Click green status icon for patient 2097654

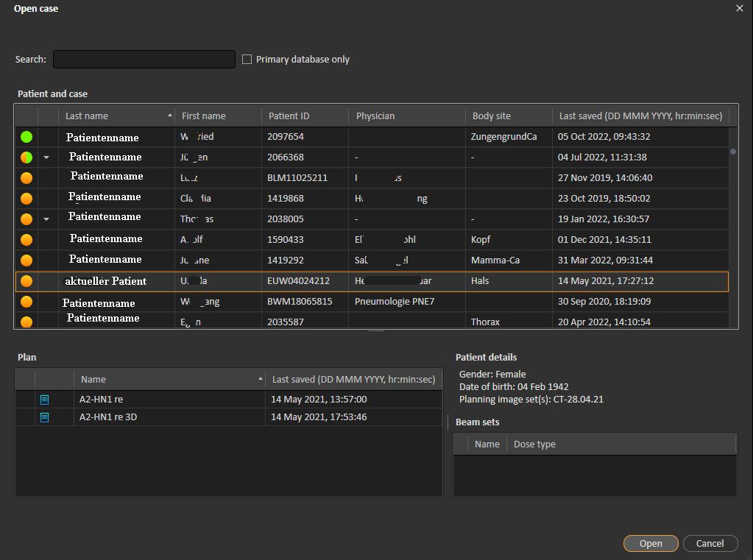coord(26,137)
